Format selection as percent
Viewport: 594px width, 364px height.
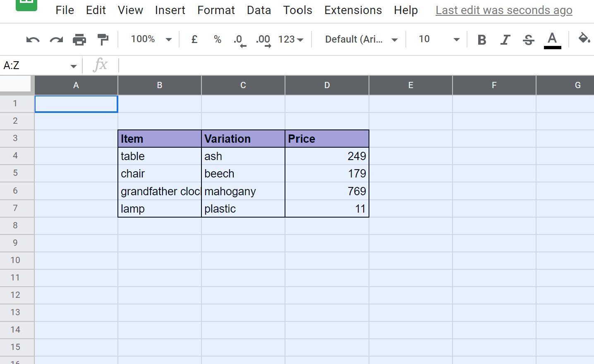(x=217, y=39)
